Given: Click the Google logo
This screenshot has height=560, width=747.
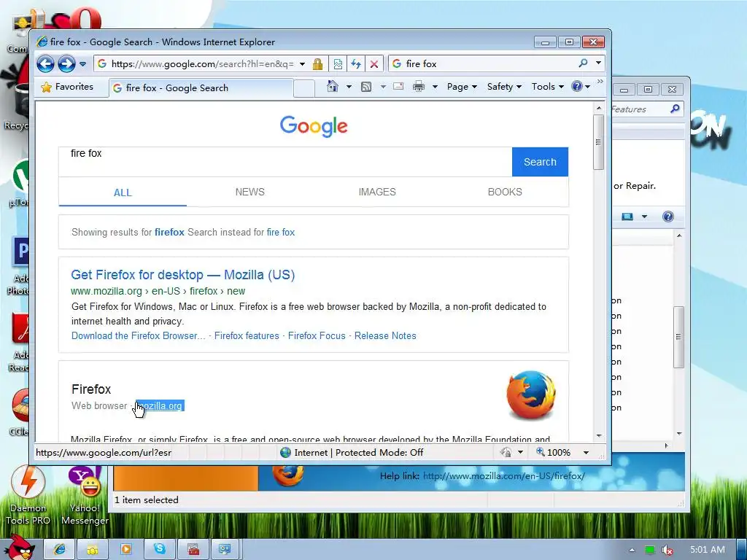Looking at the screenshot, I should point(314,126).
